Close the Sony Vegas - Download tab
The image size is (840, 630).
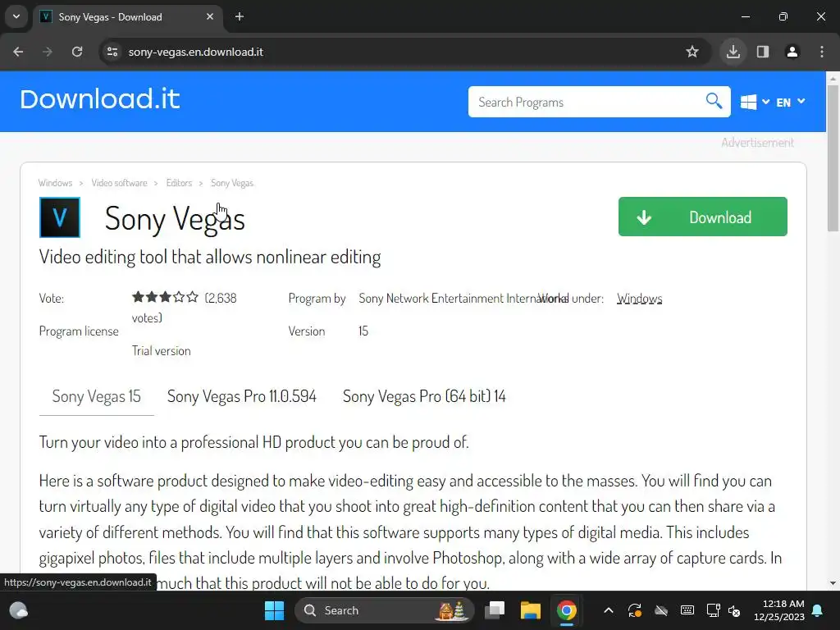click(210, 16)
